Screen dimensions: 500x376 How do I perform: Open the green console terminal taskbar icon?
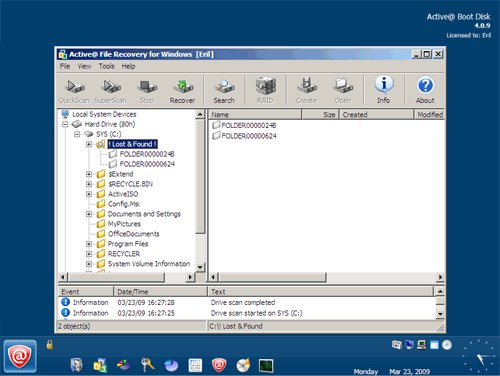click(x=266, y=366)
